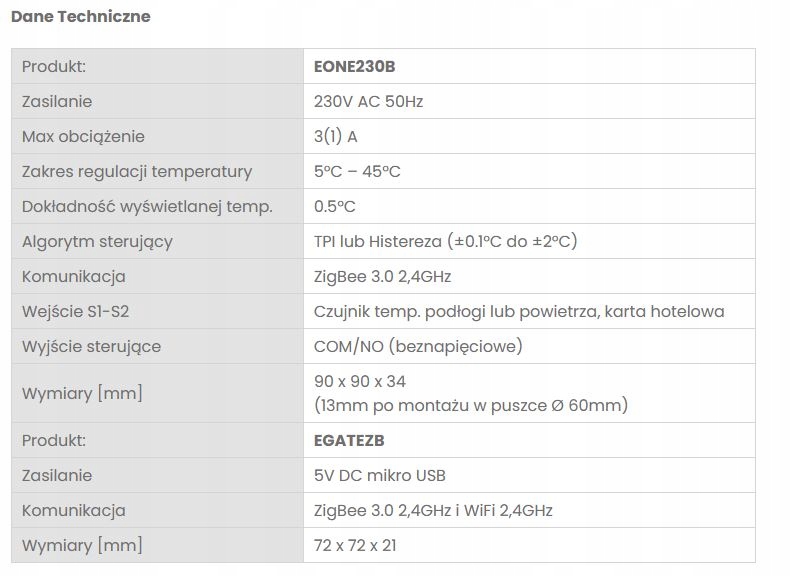This screenshot has width=791, height=576.
Task: Select the "ZigBee 3.0 2,4GHz i WiFi" value
Action: point(433,510)
